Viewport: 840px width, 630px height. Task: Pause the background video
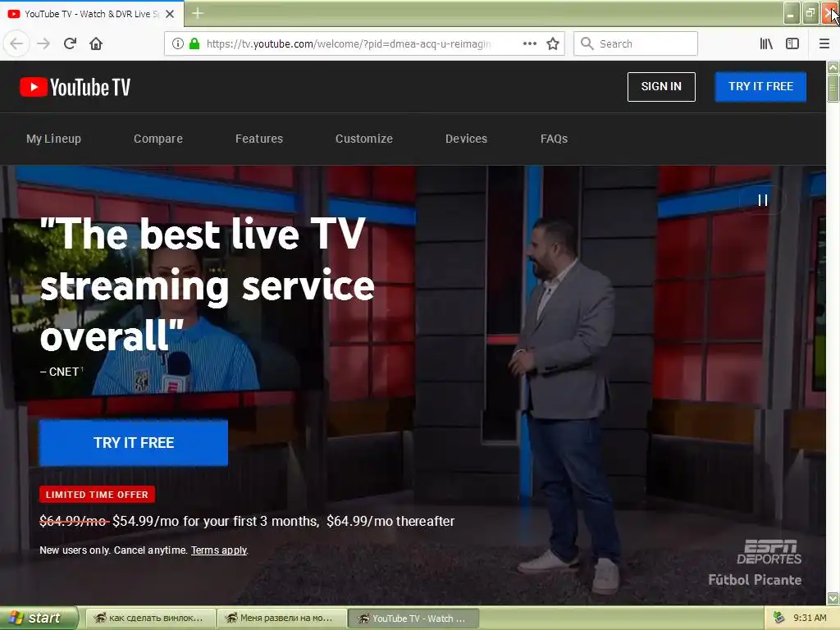click(763, 200)
